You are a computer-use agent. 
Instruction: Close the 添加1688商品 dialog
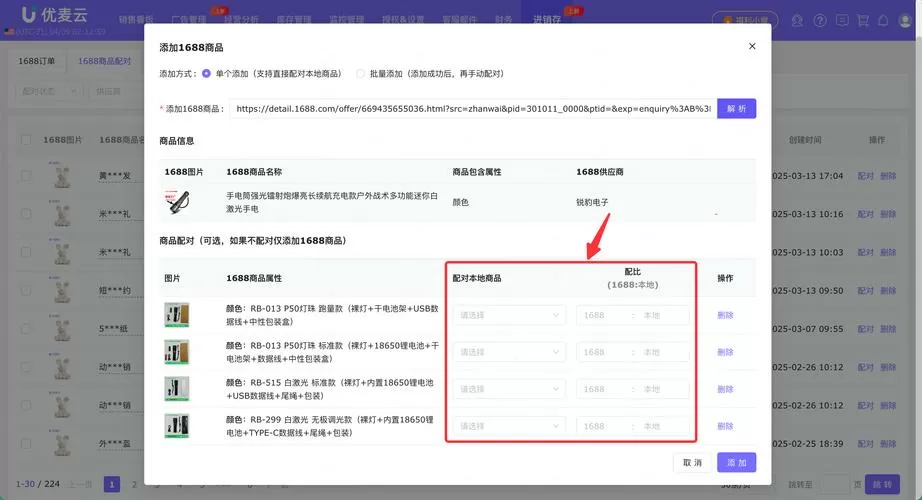pos(752,46)
